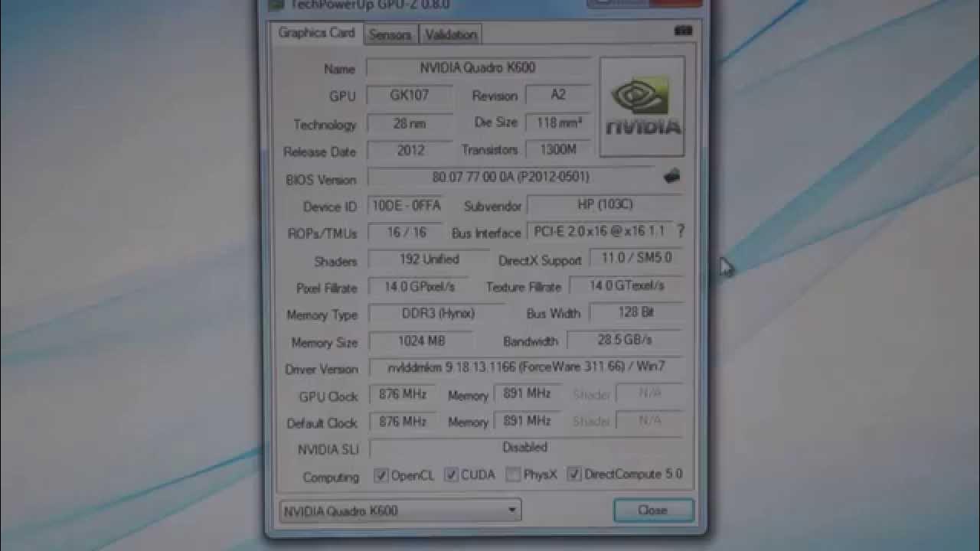Click the GPU Clock row Memory 891 MHz field
Screen dimensions: 980x551
(x=528, y=393)
